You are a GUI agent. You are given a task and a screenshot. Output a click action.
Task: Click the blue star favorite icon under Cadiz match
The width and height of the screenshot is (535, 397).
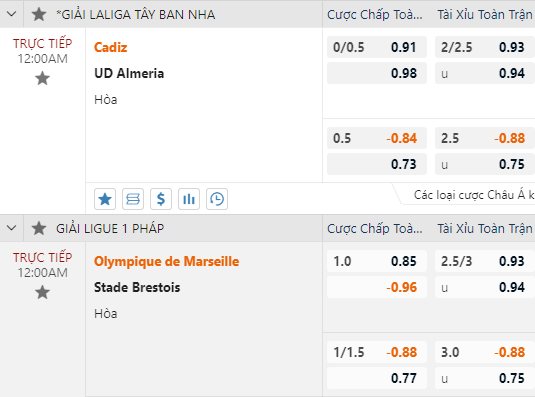(x=105, y=199)
